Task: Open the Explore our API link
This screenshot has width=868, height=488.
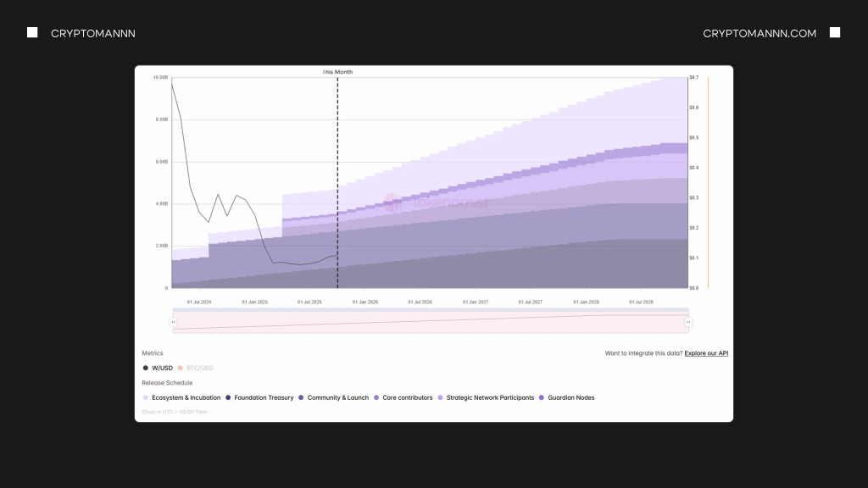Action: [x=706, y=353]
